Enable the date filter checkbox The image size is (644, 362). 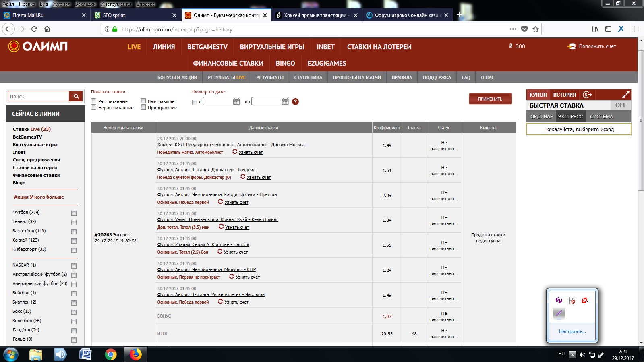tap(195, 102)
